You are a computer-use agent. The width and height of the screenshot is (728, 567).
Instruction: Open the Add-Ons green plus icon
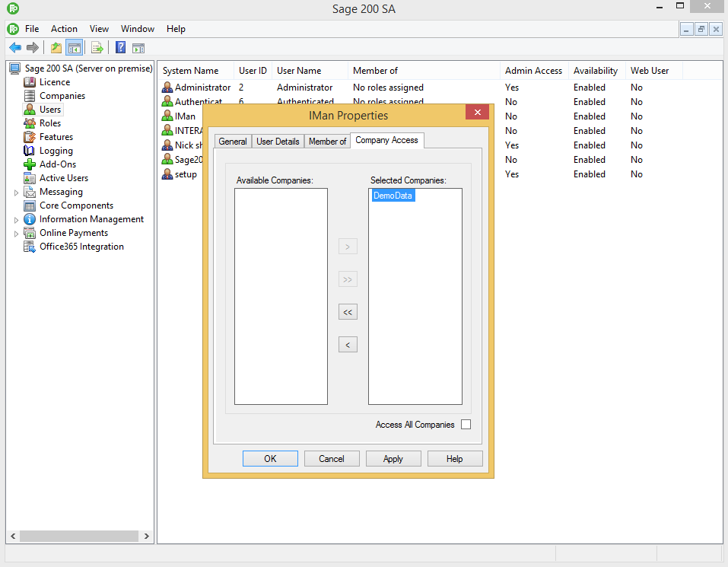(30, 164)
